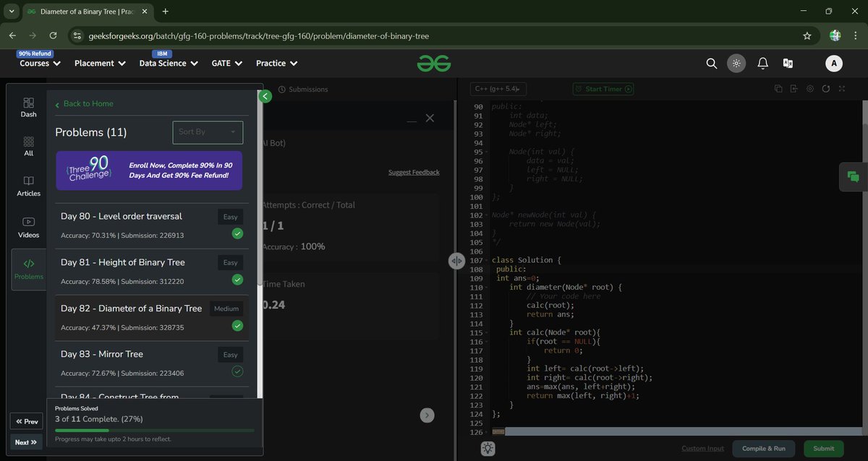This screenshot has width=868, height=461.
Task: Toggle the light/dark theme sun icon
Action: pyautogui.click(x=736, y=64)
